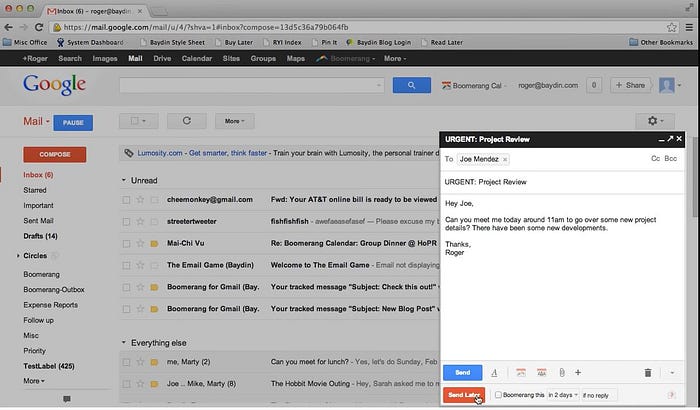Check the Joe .. Mike, Marty (8) checkbox
This screenshot has width=700, height=410.
click(126, 384)
